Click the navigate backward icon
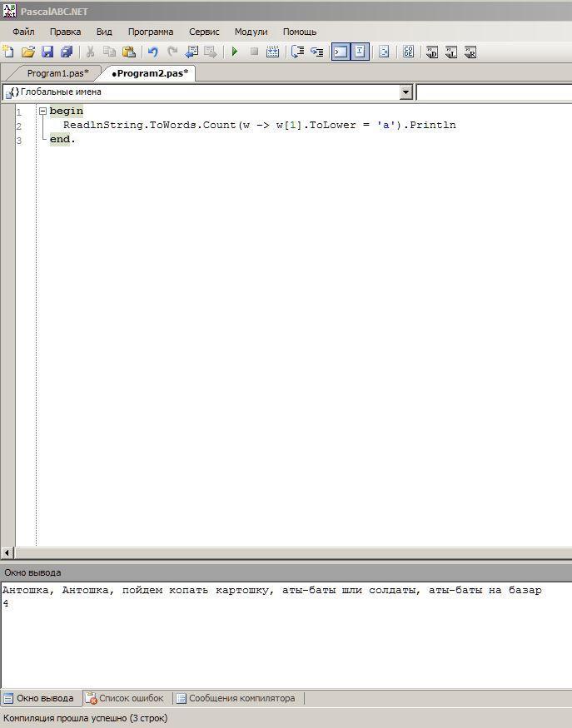572x728 pixels. click(x=191, y=52)
